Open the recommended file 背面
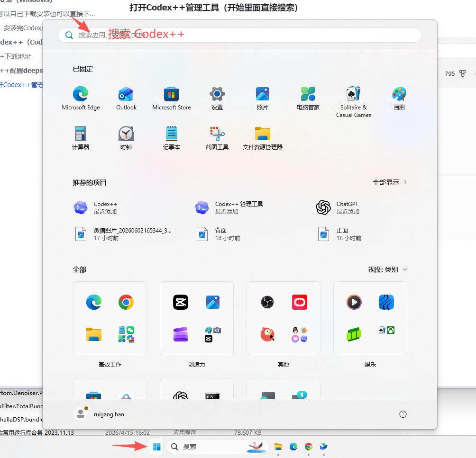 tap(218, 234)
